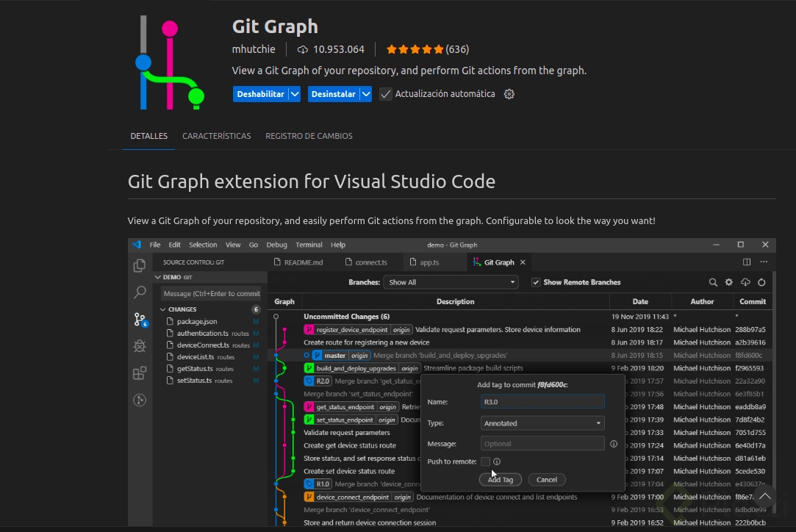
Task: Toggle the Actualización automática checkbox
Action: point(386,94)
